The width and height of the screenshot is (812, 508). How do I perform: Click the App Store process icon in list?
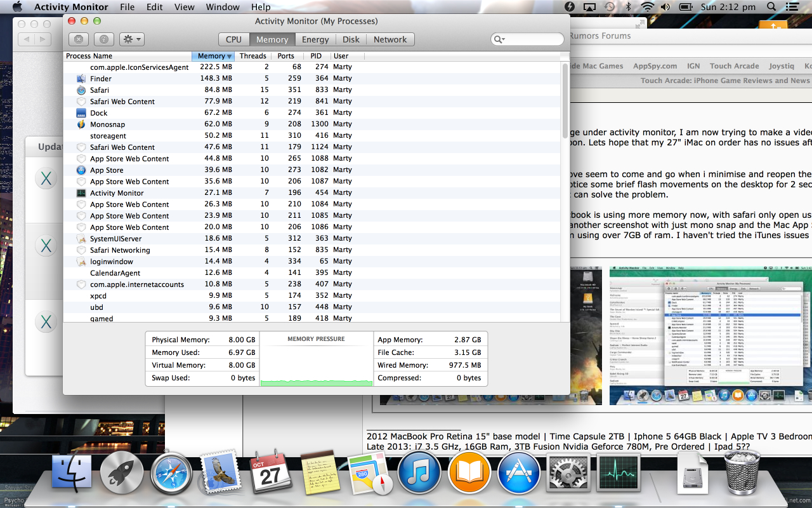pos(81,170)
